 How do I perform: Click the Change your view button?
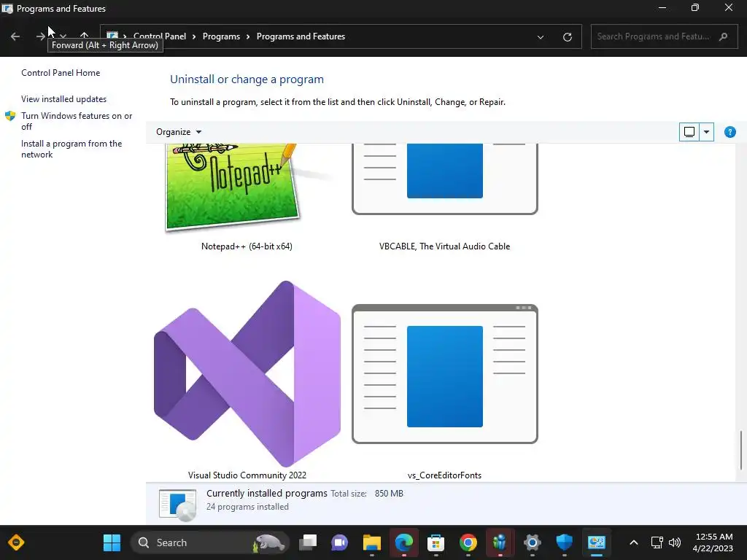[689, 132]
